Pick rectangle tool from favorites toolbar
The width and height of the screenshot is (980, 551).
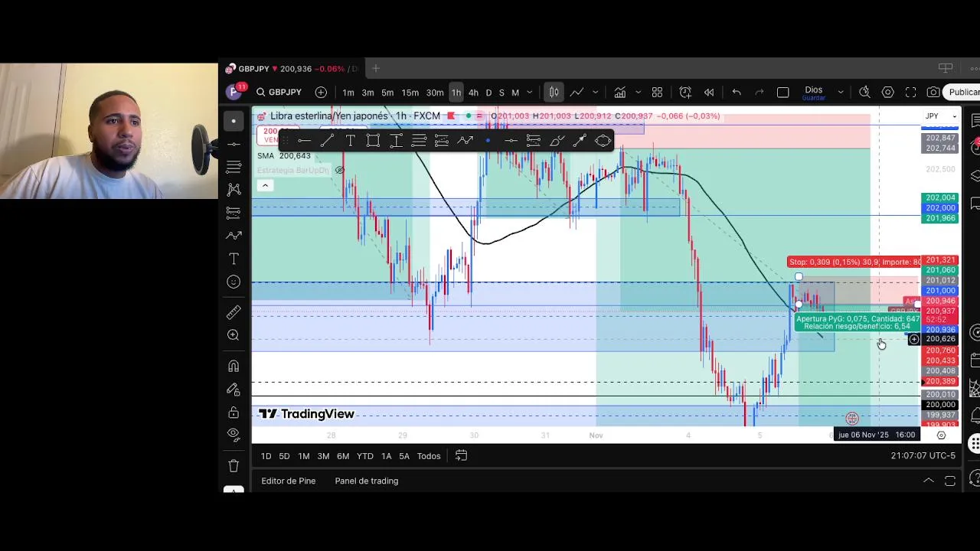click(373, 140)
